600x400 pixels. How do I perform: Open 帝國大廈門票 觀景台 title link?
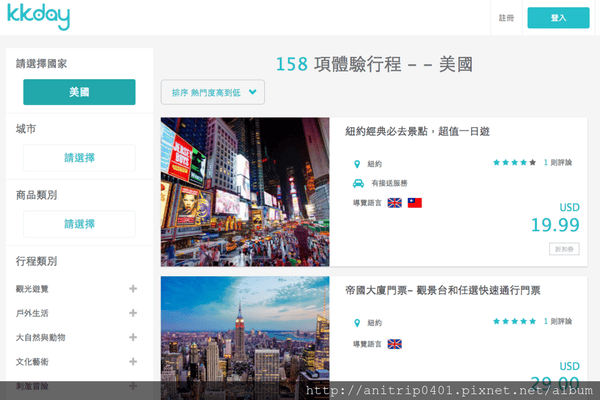(443, 291)
